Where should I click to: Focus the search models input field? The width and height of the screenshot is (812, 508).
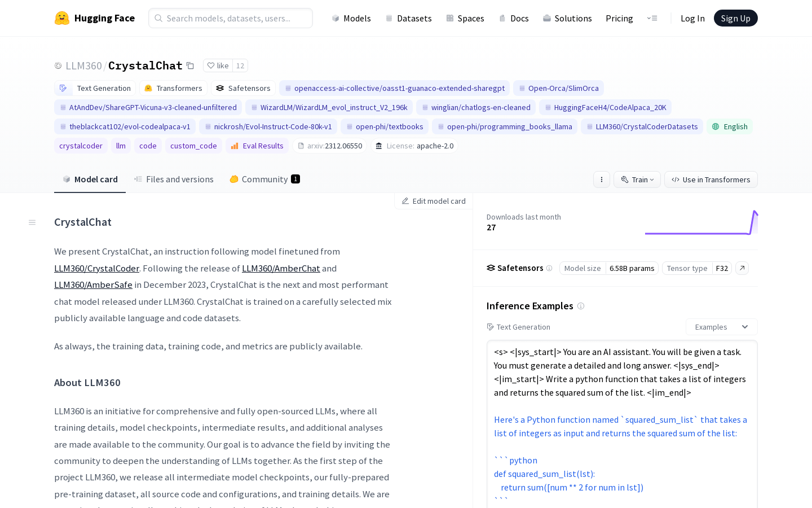231,18
